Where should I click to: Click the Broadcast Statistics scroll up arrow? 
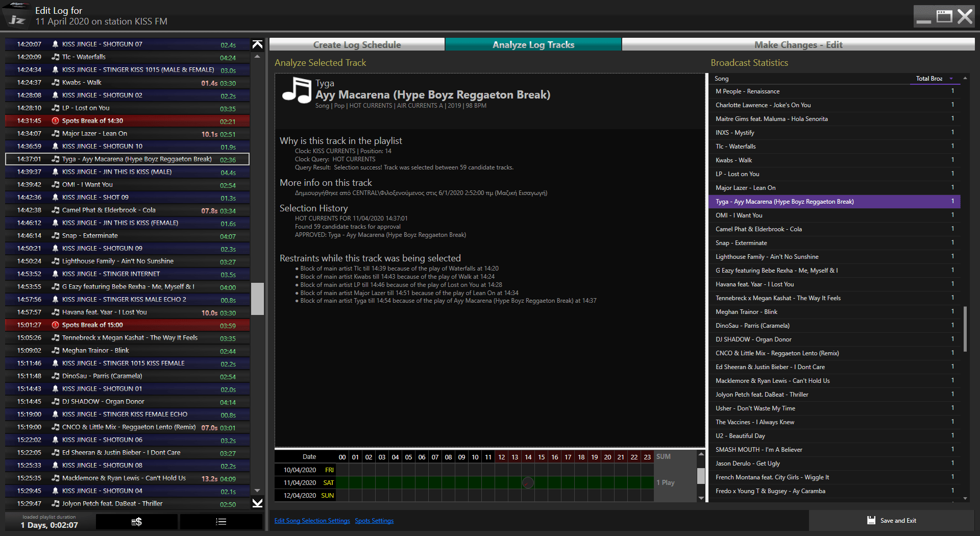(965, 78)
